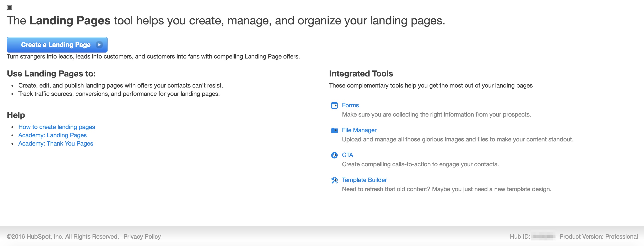Open the Forms tool link

click(x=350, y=105)
